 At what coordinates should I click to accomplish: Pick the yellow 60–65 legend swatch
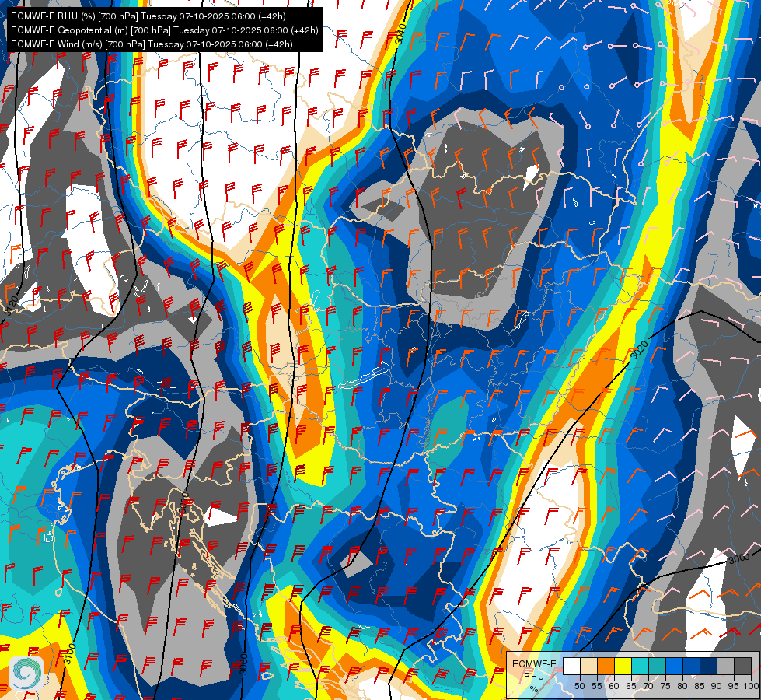[x=623, y=666]
